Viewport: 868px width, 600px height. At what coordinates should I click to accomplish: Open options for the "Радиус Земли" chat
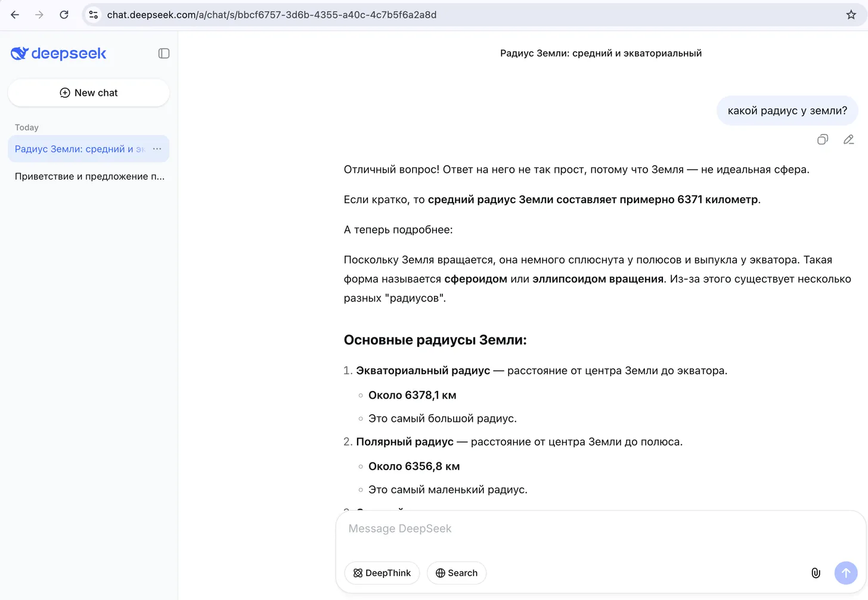pyautogui.click(x=156, y=149)
